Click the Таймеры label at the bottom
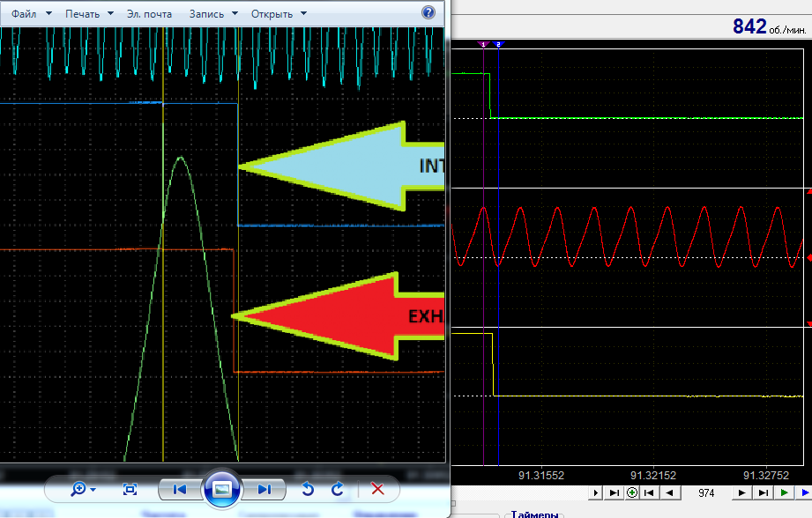Image resolution: width=812 pixels, height=518 pixels. click(x=534, y=514)
